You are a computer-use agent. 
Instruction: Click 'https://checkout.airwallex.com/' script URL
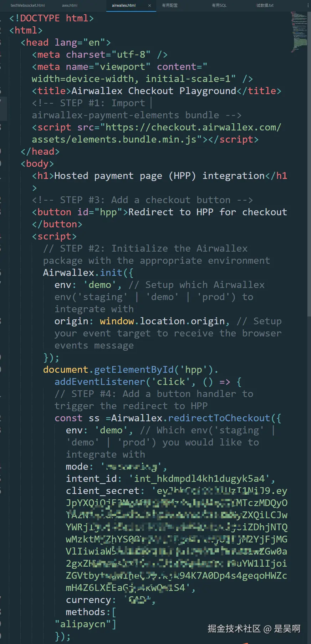[193, 127]
